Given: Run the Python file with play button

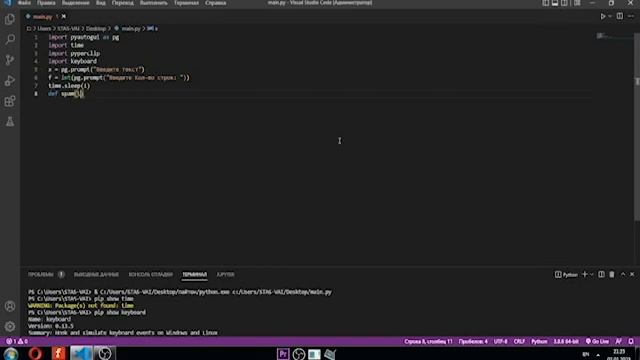Looking at the screenshot, I should pyautogui.click(x=602, y=16).
